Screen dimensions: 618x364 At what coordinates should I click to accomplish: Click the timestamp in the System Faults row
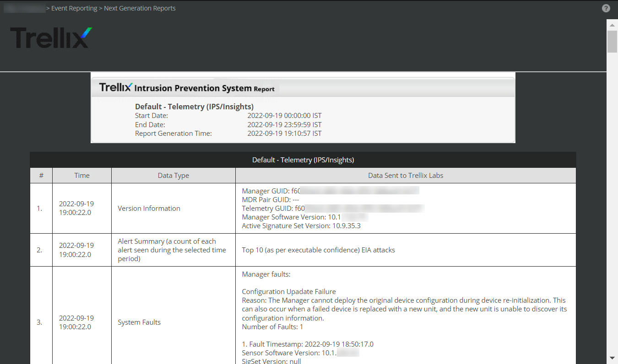point(76,322)
